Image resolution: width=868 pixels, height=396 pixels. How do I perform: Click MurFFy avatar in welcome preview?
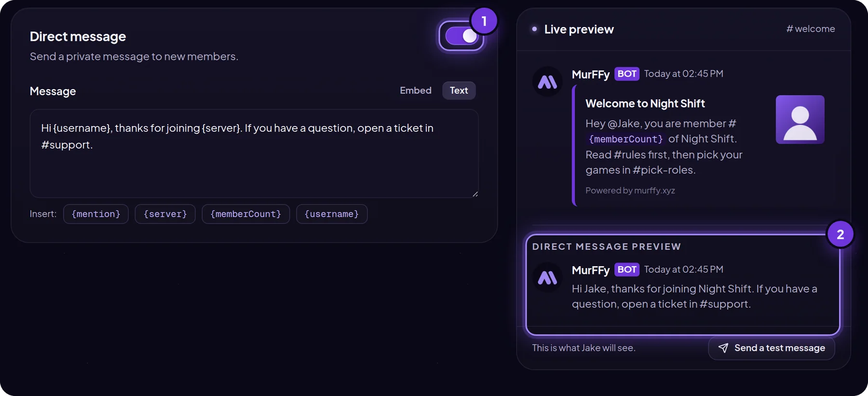click(547, 82)
